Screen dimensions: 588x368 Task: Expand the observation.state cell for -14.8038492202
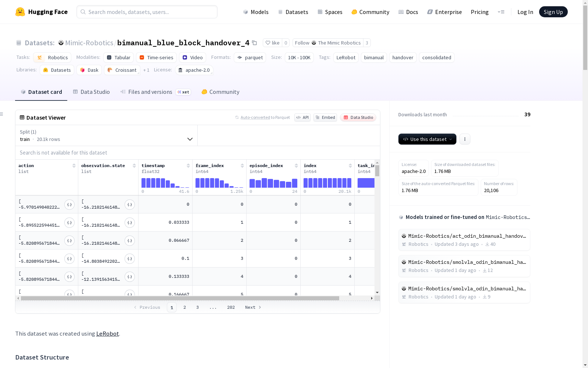coord(130,259)
